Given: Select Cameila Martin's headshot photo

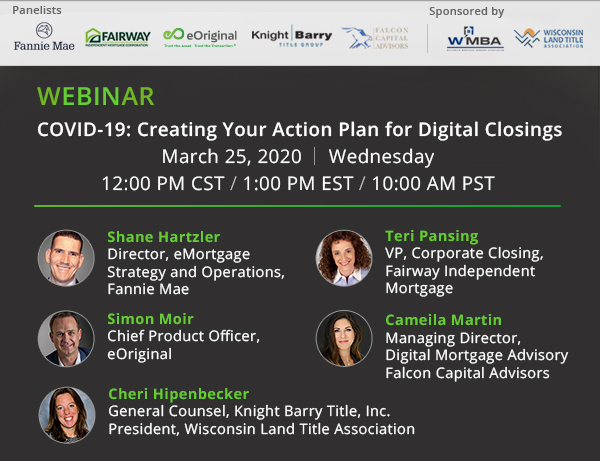Looking at the screenshot, I should click(x=344, y=339).
